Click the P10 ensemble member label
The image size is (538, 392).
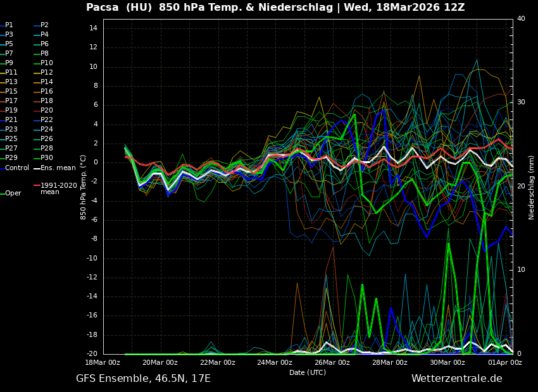pyautogui.click(x=46, y=63)
